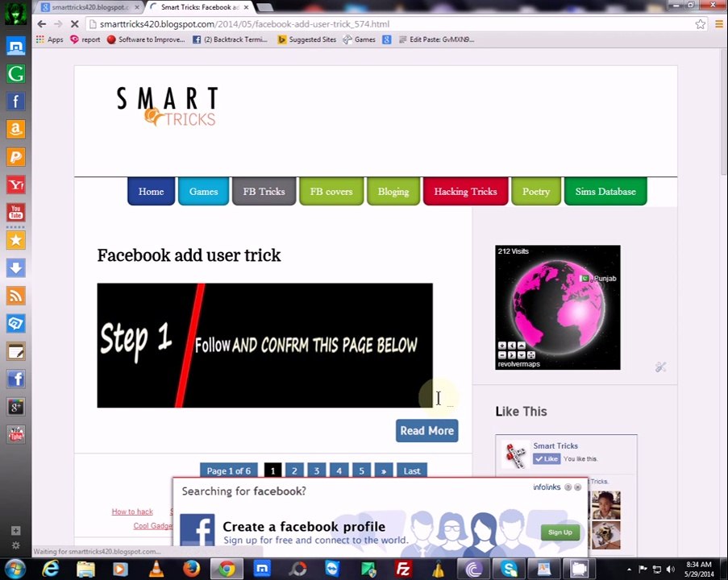
Task: Open the Maxthon icon in the left sidebar
Action: [x=16, y=46]
